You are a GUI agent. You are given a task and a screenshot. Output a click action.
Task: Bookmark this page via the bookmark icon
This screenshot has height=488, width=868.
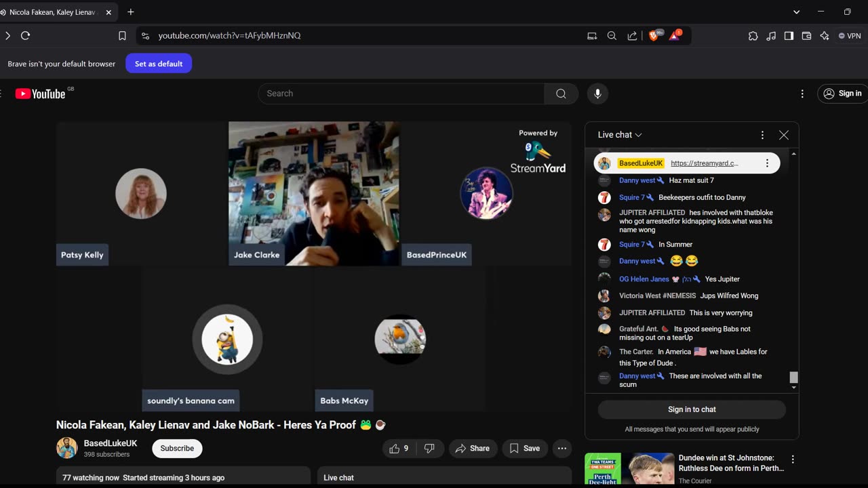click(x=122, y=36)
